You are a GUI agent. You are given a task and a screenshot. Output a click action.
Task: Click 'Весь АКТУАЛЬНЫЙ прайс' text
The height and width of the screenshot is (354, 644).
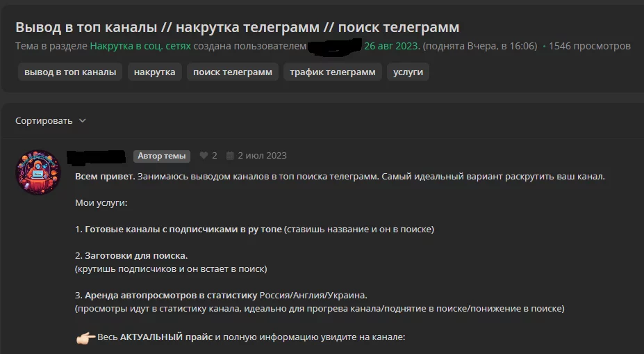pyautogui.click(x=155, y=337)
